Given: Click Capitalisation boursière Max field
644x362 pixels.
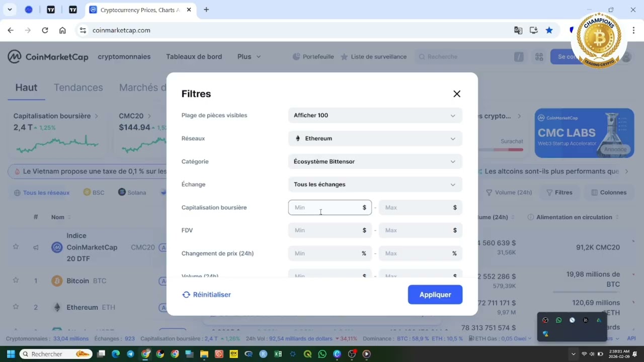Looking at the screenshot, I should 420,208.
